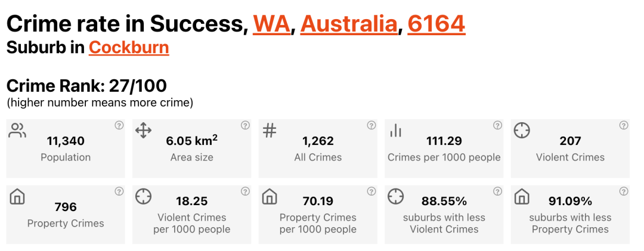The width and height of the screenshot is (644, 251).
Task: Select the 88.55% suburbs with less Violent Crimes card
Action: tap(444, 215)
